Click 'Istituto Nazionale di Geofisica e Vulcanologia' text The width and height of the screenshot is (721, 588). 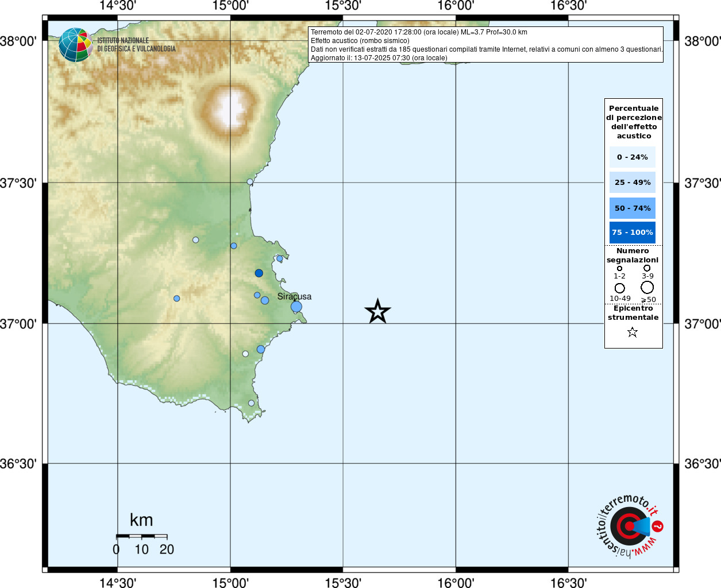tap(136, 45)
